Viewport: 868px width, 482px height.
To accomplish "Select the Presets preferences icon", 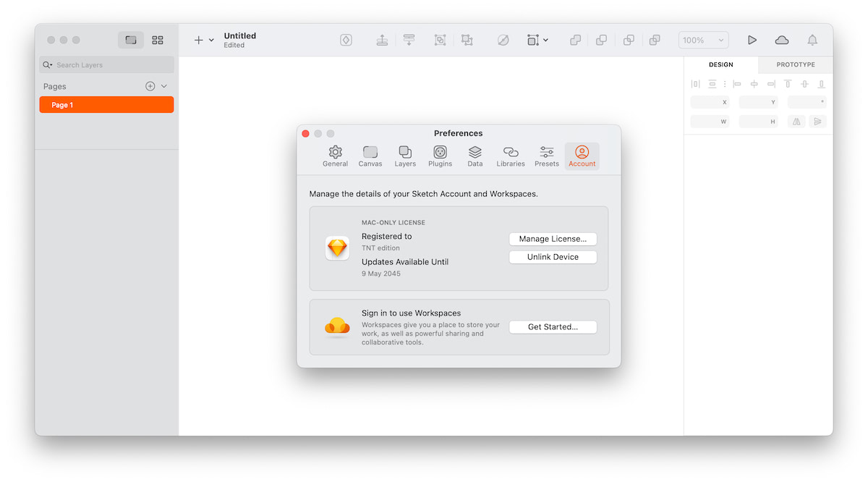I will tap(546, 156).
